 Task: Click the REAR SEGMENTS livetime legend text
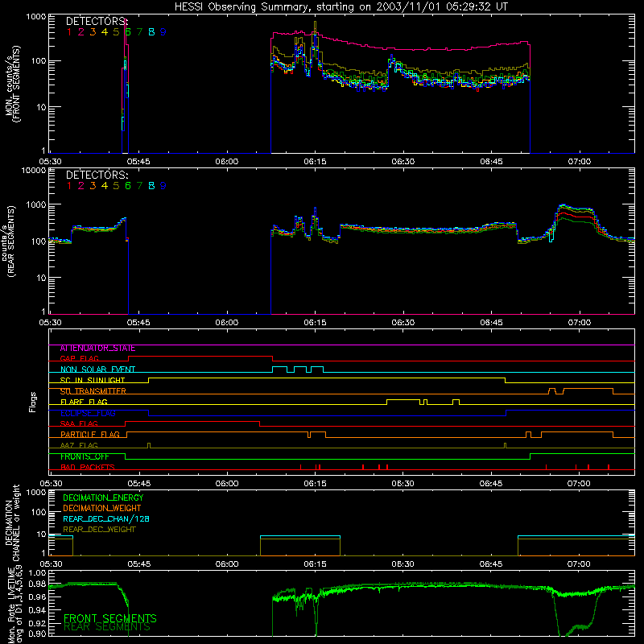tap(107, 627)
